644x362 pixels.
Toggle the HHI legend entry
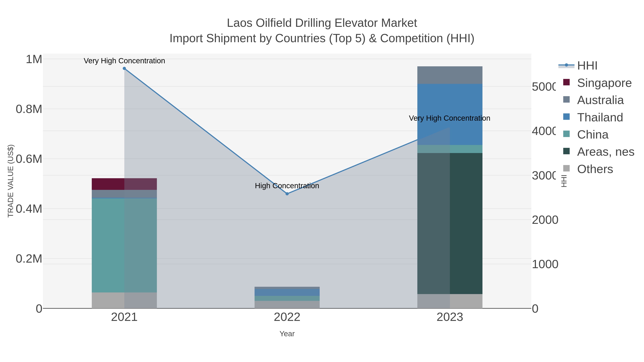coord(578,66)
